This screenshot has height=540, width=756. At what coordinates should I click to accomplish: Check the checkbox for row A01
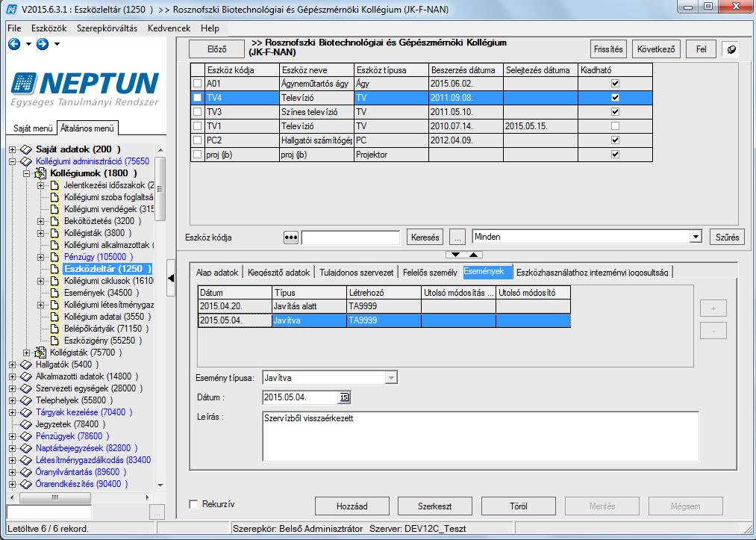point(197,84)
